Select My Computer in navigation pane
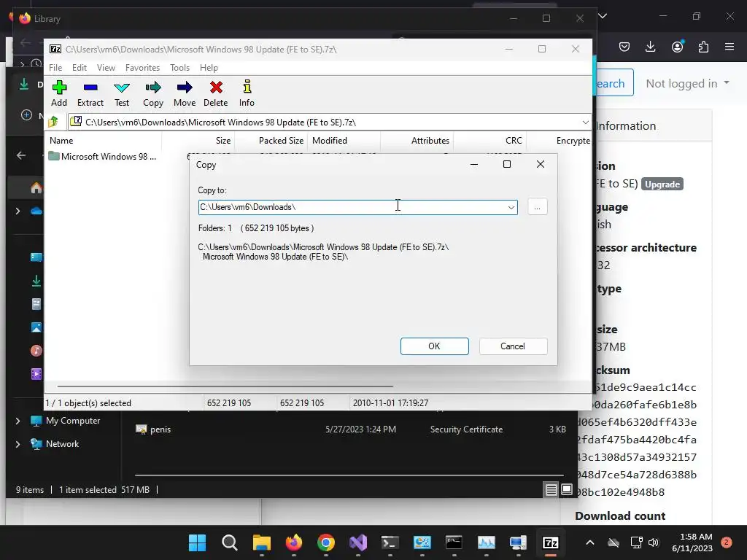This screenshot has height=560, width=747. point(65,421)
